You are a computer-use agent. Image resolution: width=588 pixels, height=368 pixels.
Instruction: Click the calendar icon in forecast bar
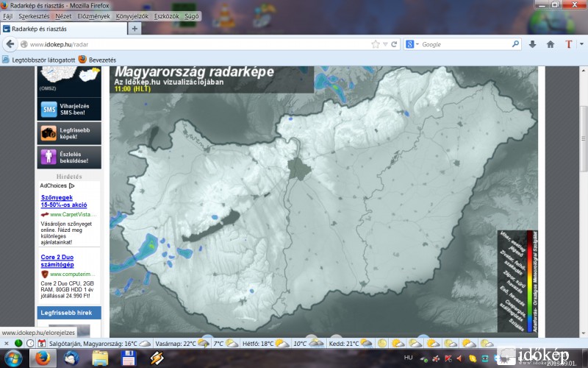42,343
